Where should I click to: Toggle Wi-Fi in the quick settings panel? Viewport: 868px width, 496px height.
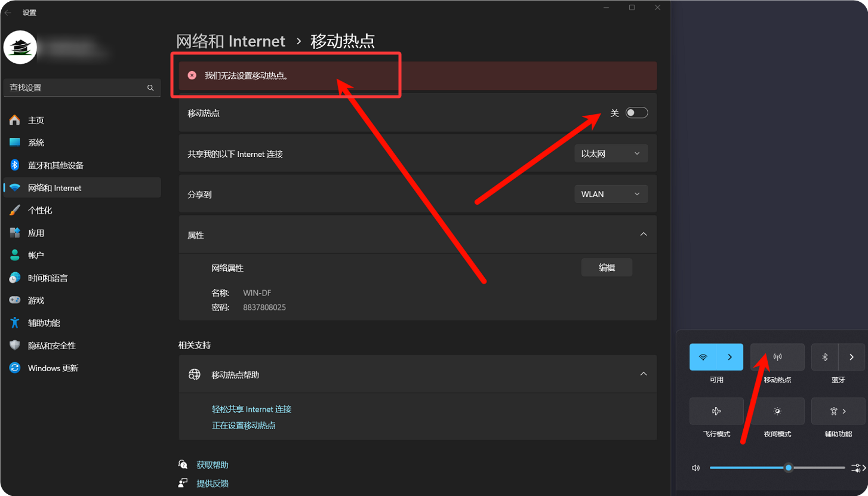[703, 357]
